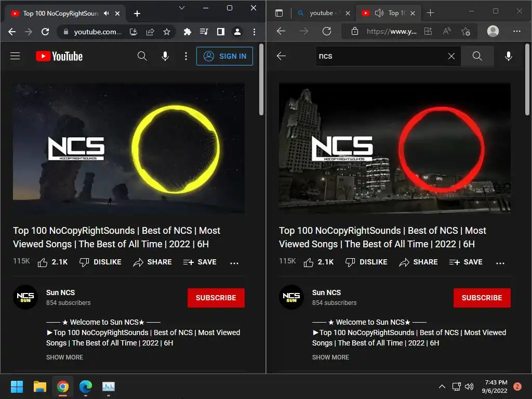Dislike the video in Edge window
This screenshot has width=532, height=399.
[366, 262]
